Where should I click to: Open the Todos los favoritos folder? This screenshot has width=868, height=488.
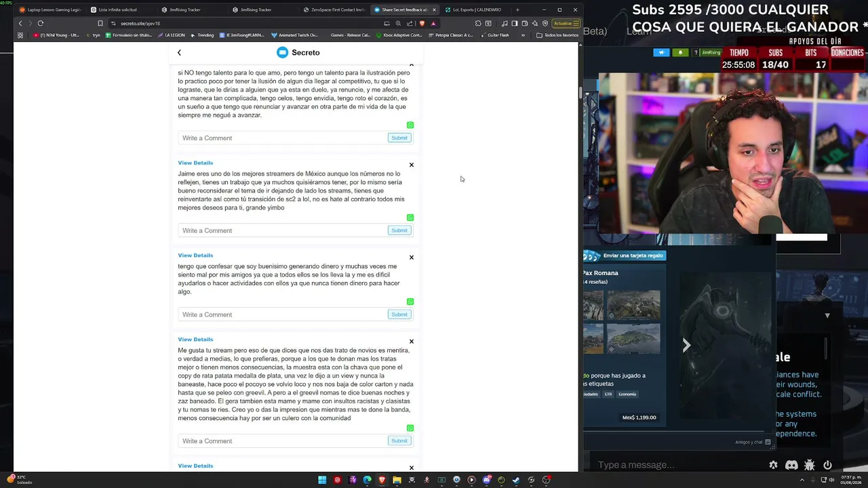(x=557, y=35)
